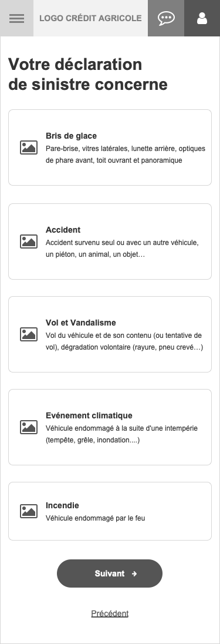Click the Vol et Vandalisme image icon
220x644 pixels.
29,334
